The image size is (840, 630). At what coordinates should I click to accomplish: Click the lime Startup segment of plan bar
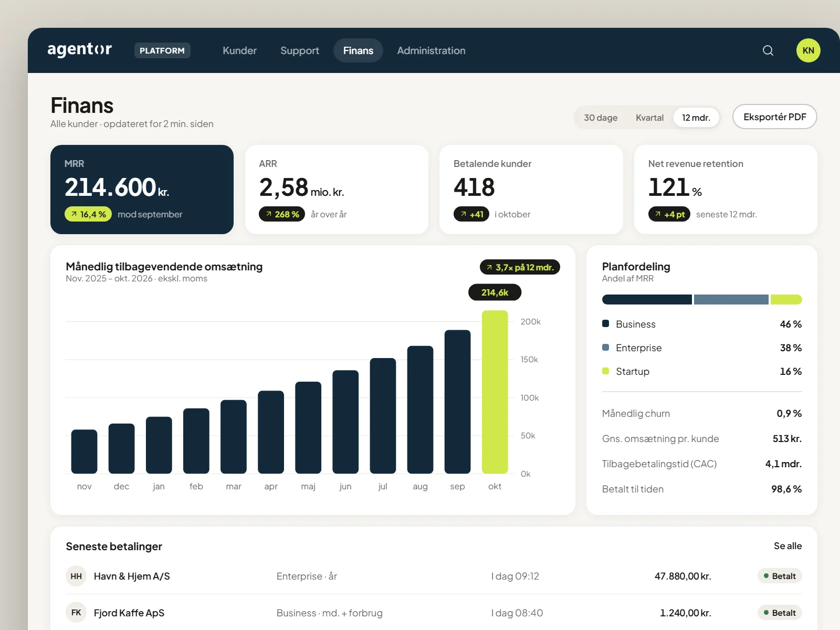pyautogui.click(x=786, y=299)
